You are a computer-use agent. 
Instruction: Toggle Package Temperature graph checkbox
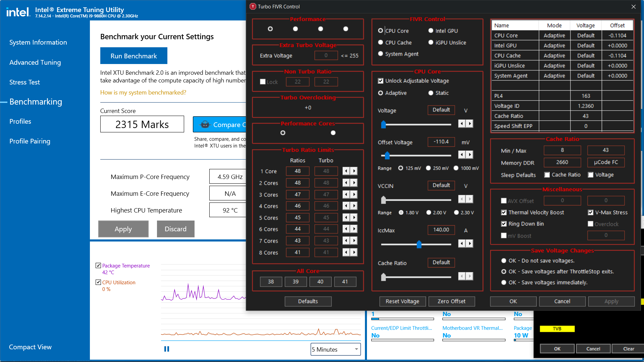click(x=98, y=265)
